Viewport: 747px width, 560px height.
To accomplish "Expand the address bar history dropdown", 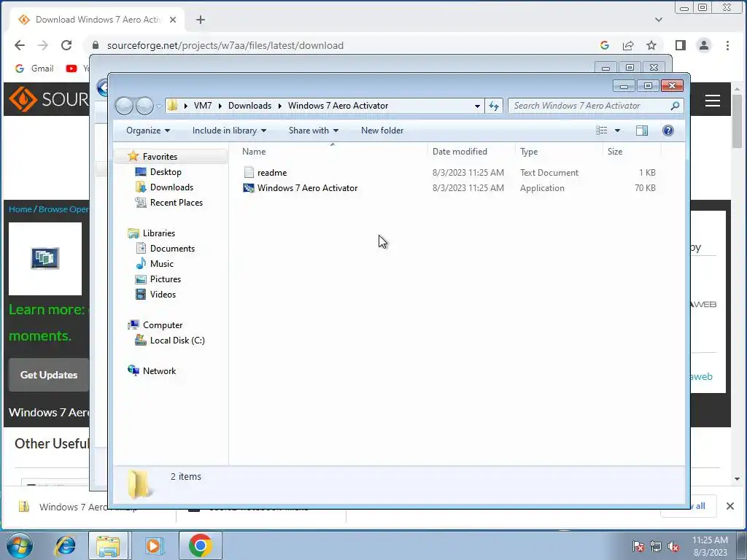I will [x=477, y=106].
